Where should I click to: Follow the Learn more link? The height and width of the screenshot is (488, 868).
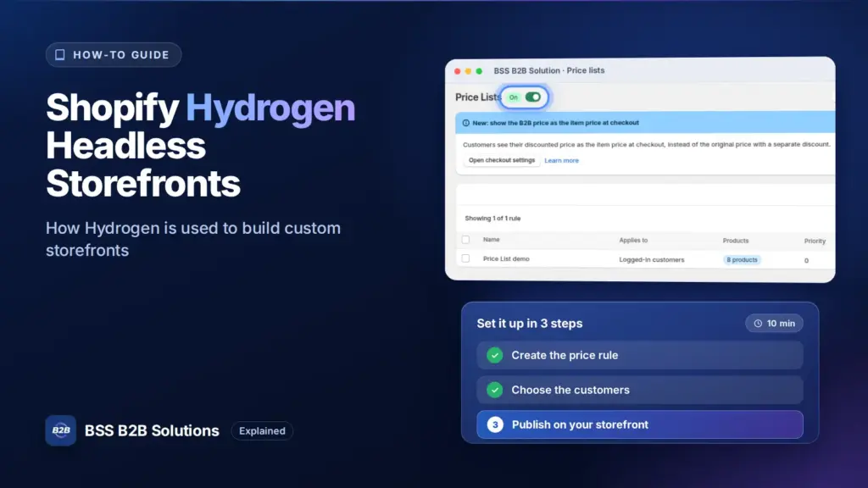tap(561, 160)
